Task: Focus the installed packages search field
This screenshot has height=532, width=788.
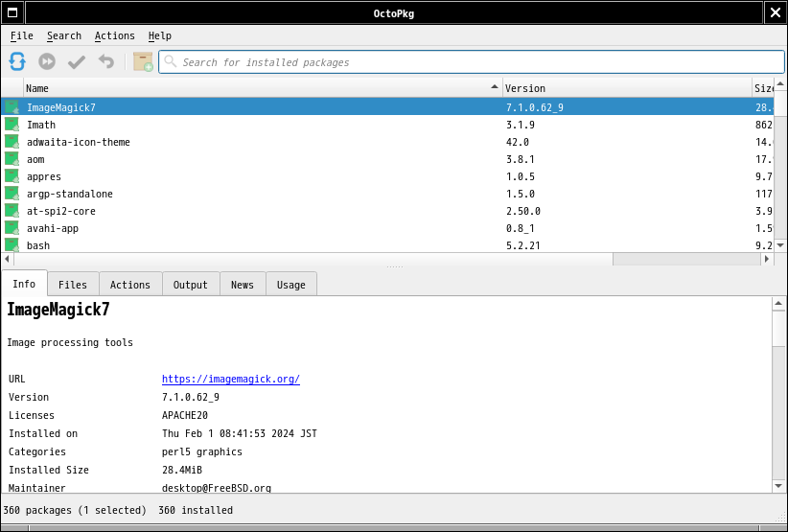Action: [472, 61]
